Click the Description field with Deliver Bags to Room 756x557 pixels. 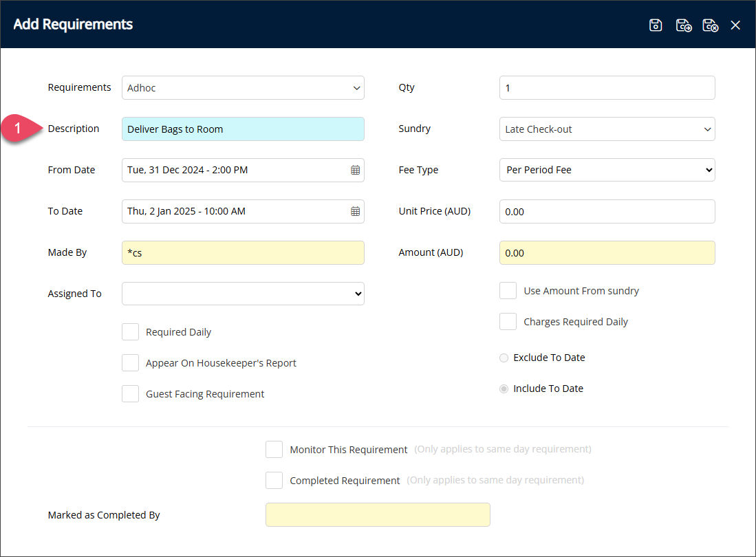[x=243, y=129]
